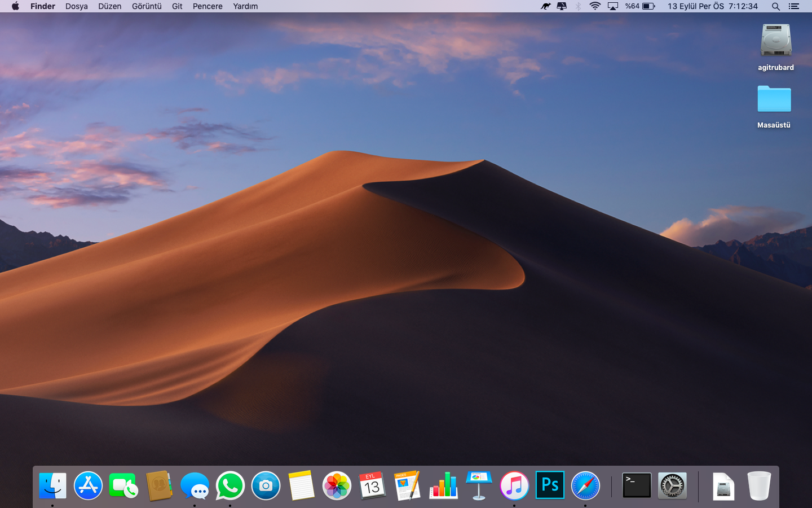This screenshot has width=812, height=508.
Task: Open the yellow Notes app in the Dock
Action: point(301,485)
